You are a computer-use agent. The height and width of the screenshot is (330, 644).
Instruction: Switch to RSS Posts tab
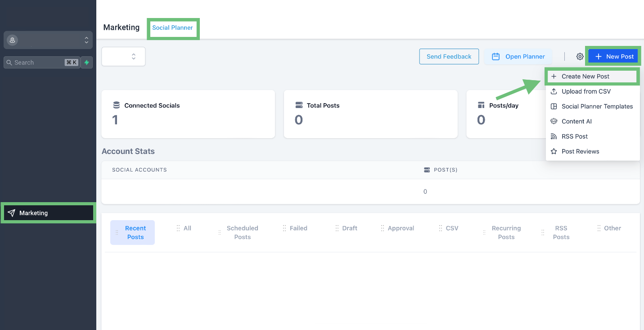click(561, 232)
